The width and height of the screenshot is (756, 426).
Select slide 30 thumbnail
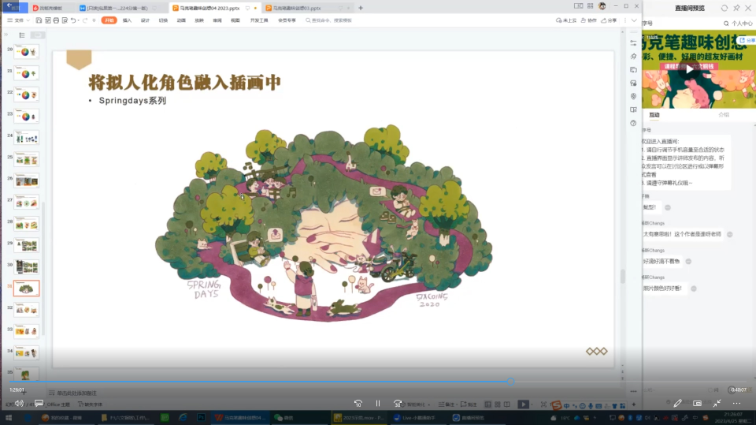coord(26,266)
